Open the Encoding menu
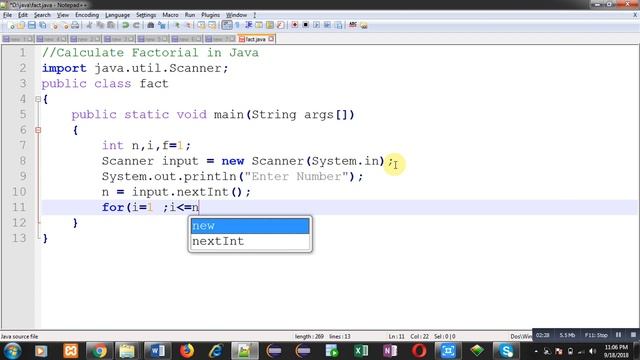 (87, 15)
